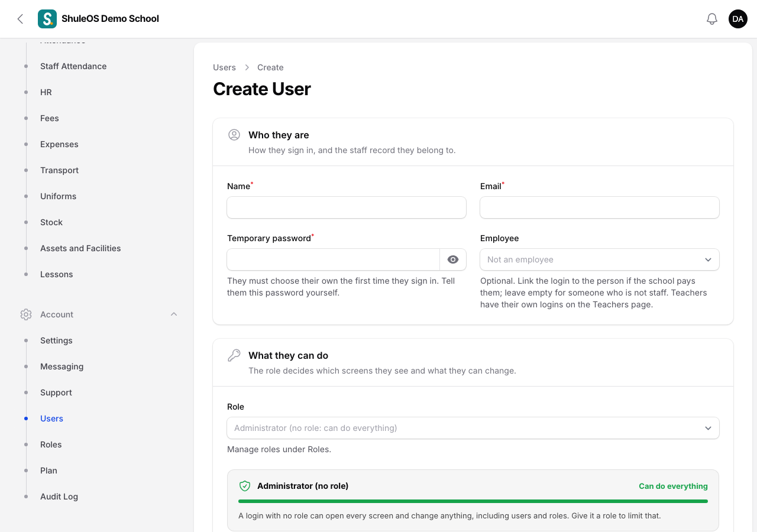757x532 pixels.
Task: Open the Stock sidebar item
Action: [51, 222]
